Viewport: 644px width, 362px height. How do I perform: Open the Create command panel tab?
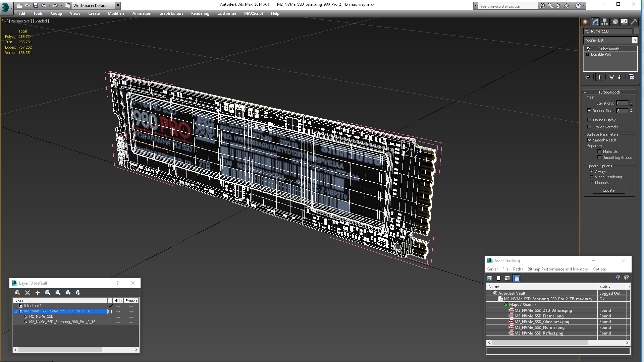click(585, 22)
